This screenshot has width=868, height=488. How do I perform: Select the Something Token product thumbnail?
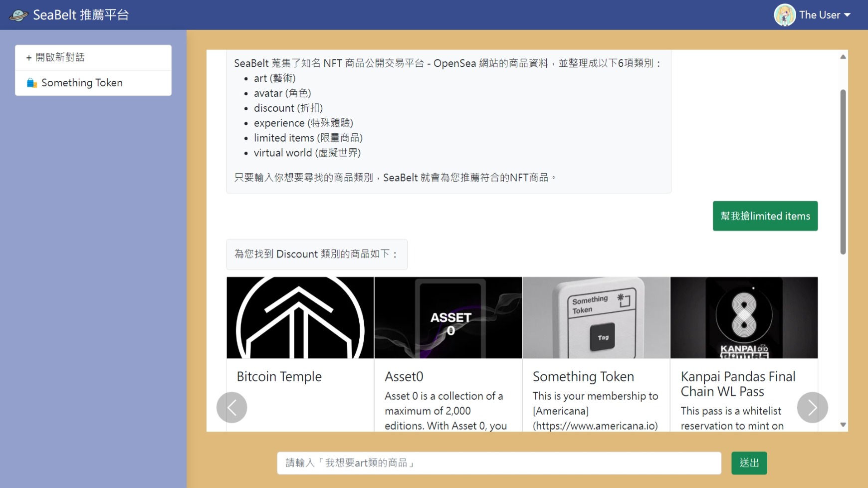tap(596, 318)
